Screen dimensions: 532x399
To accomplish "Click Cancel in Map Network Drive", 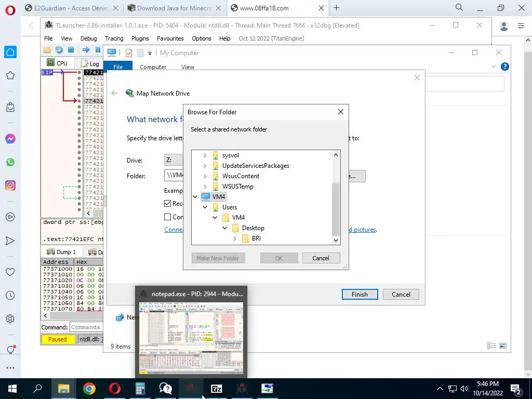I will tap(401, 295).
